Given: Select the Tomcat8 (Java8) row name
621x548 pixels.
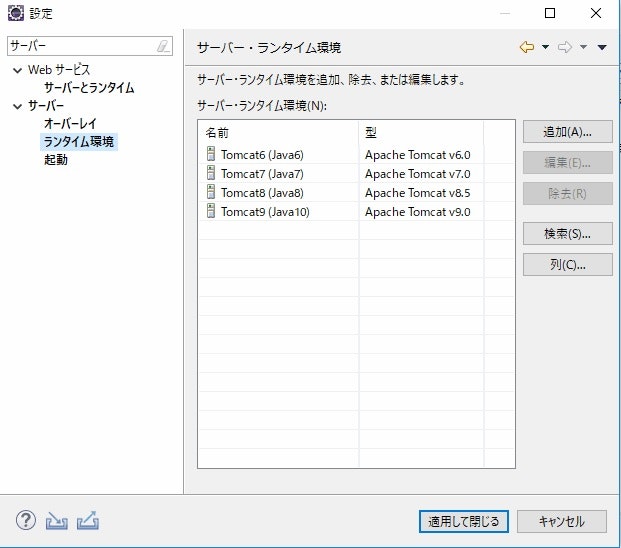Looking at the screenshot, I should [262, 192].
